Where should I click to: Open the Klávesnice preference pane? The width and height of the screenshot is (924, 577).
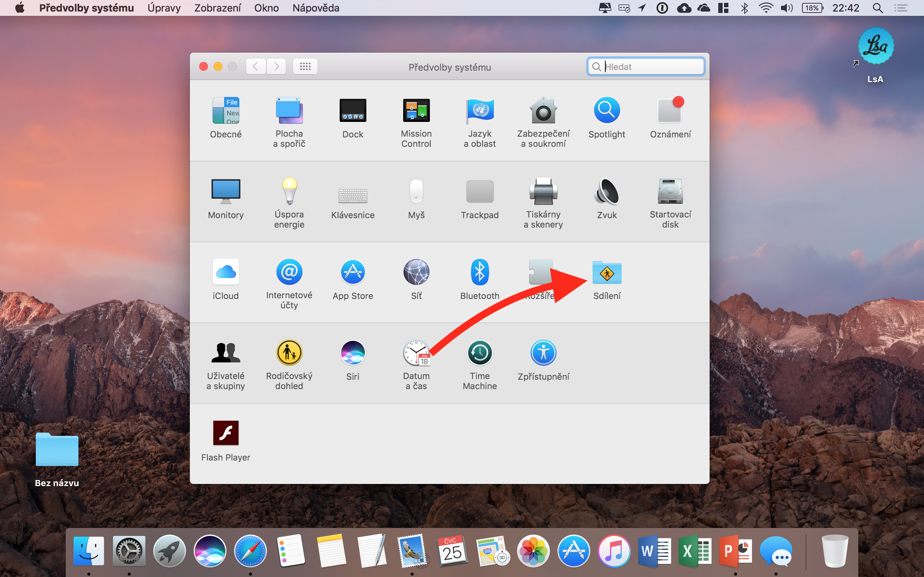[x=352, y=196]
